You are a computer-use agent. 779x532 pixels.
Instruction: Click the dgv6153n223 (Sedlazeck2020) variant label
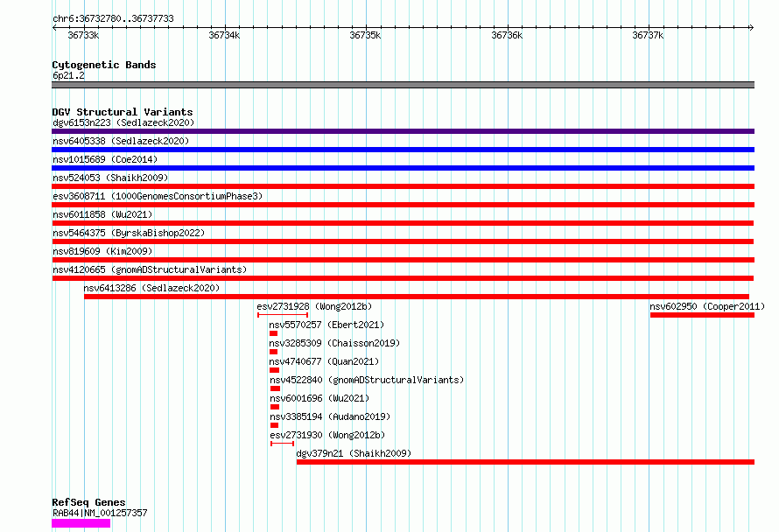click(x=123, y=122)
